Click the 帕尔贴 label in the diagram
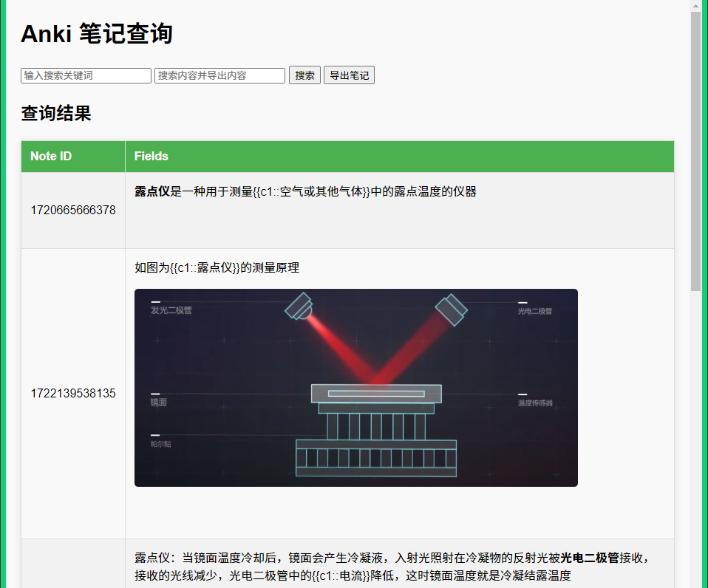 tap(160, 444)
